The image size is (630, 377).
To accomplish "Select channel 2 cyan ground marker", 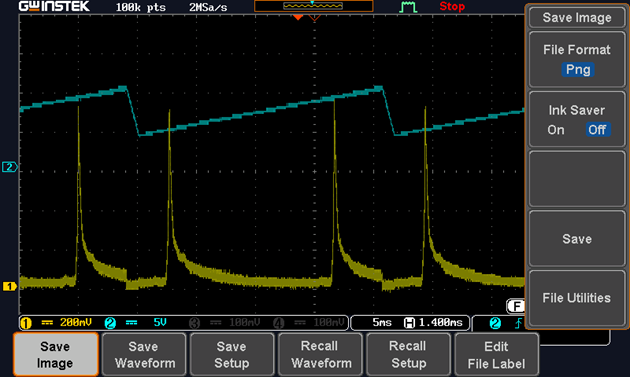I will coord(10,167).
